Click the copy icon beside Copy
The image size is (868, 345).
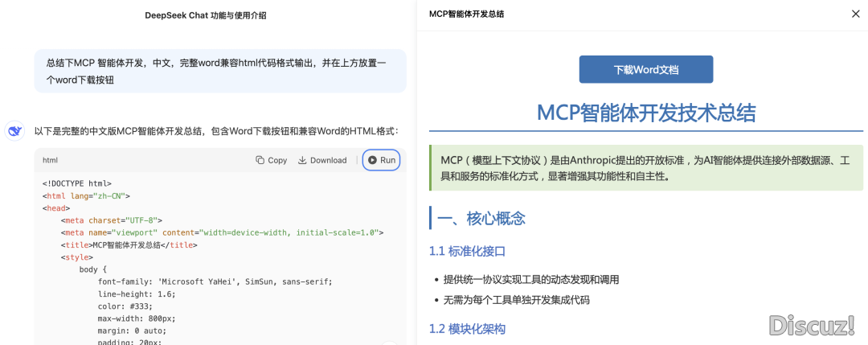(x=260, y=160)
